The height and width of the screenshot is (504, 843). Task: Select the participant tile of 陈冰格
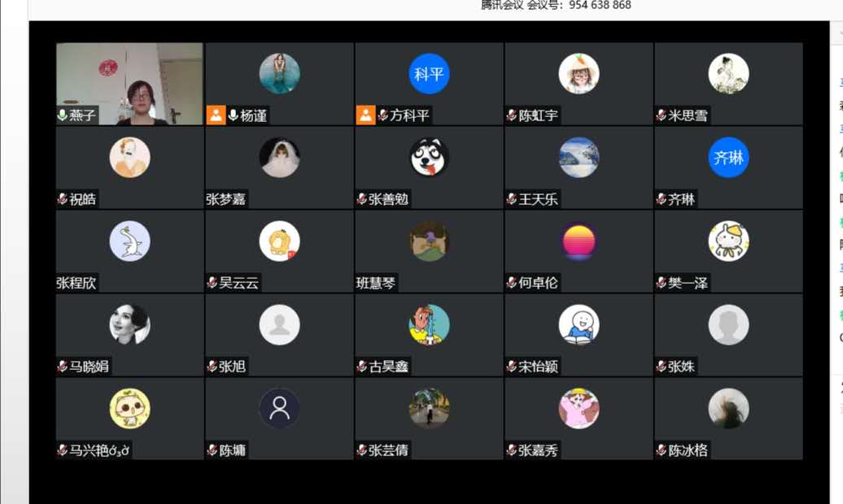coord(728,419)
